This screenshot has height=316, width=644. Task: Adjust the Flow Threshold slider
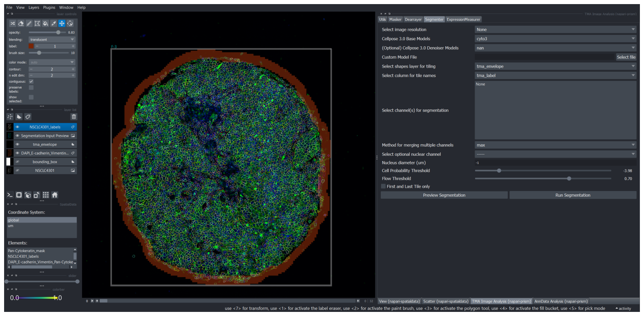tap(543, 179)
